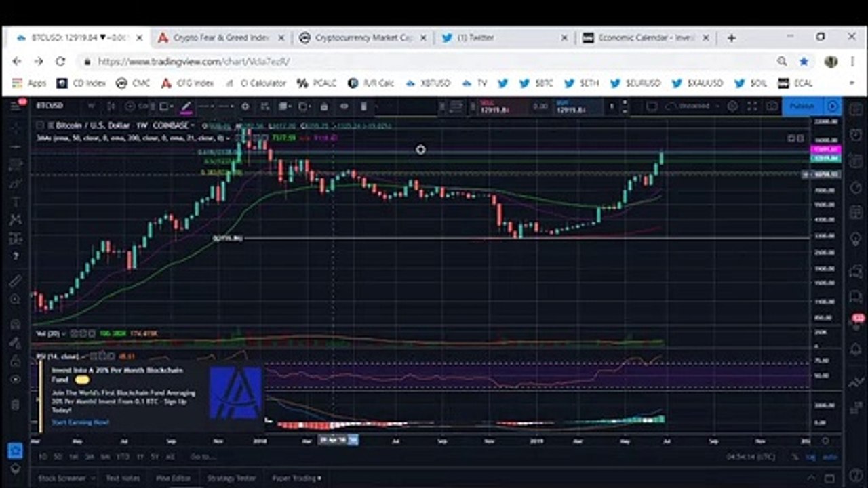Toggle the hide drawings eye icon

344,106
